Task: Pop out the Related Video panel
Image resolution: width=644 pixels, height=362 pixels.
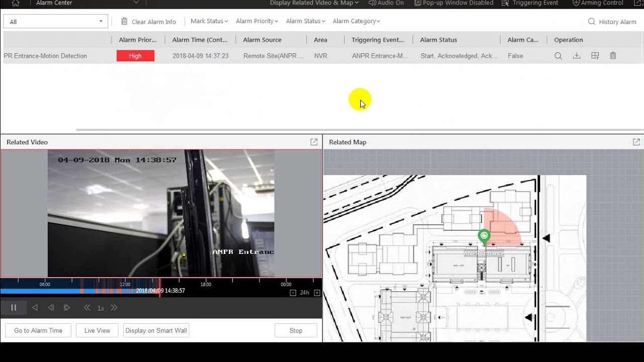Action: coord(314,142)
